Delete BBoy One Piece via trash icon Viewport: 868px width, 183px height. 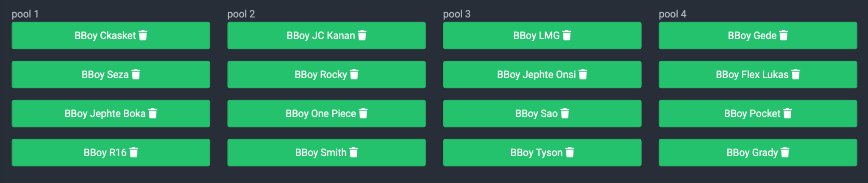pos(363,113)
